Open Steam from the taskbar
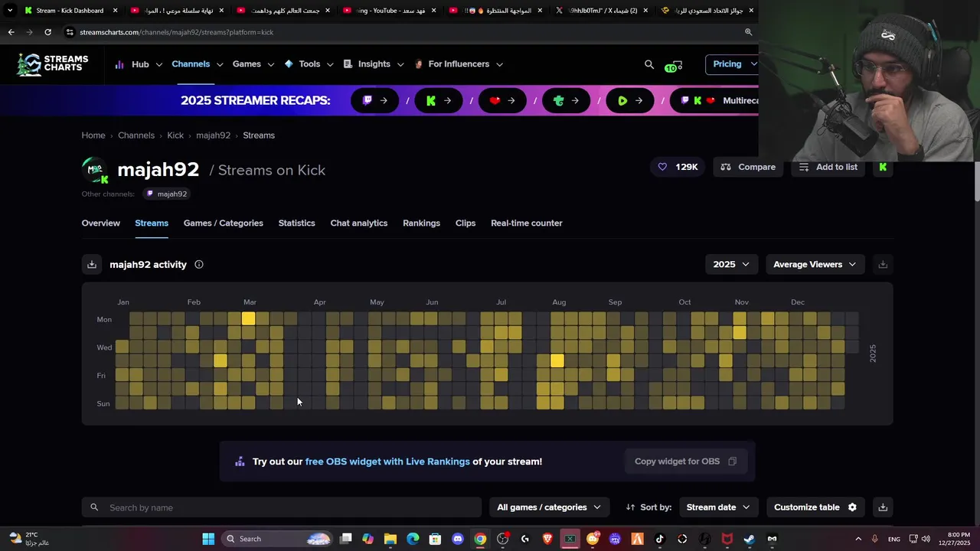980x551 pixels. pyautogui.click(x=750, y=539)
